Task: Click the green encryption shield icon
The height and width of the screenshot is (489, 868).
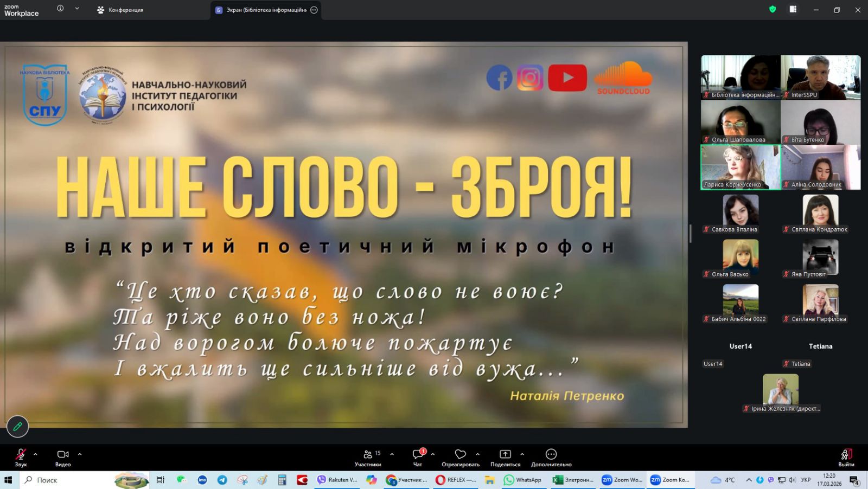Action: coord(773,9)
